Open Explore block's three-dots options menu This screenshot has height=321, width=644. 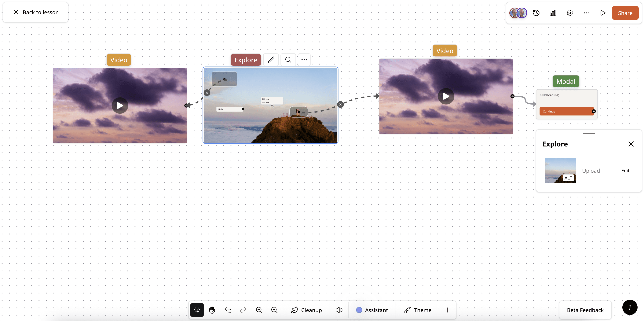304,60
